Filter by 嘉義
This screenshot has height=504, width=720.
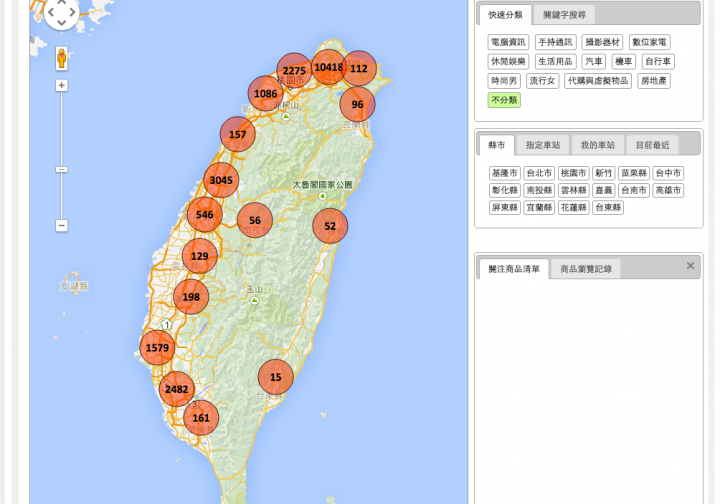[x=603, y=190]
